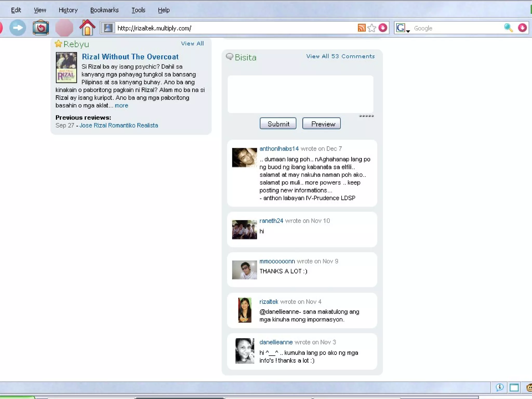
Task: Open 'Rizal Without The Overcoat' review link
Action: click(130, 57)
